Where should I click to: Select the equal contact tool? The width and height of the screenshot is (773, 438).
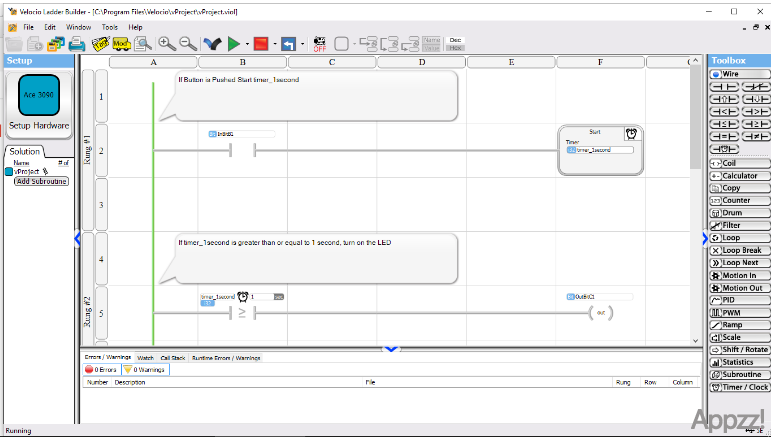pos(724,136)
